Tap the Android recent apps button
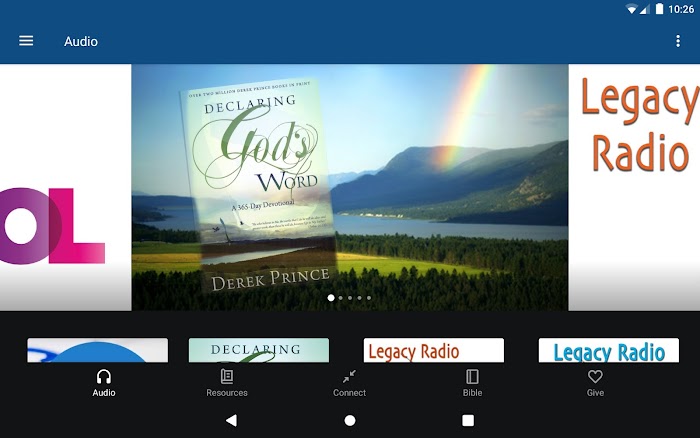700x438 pixels. click(x=468, y=420)
